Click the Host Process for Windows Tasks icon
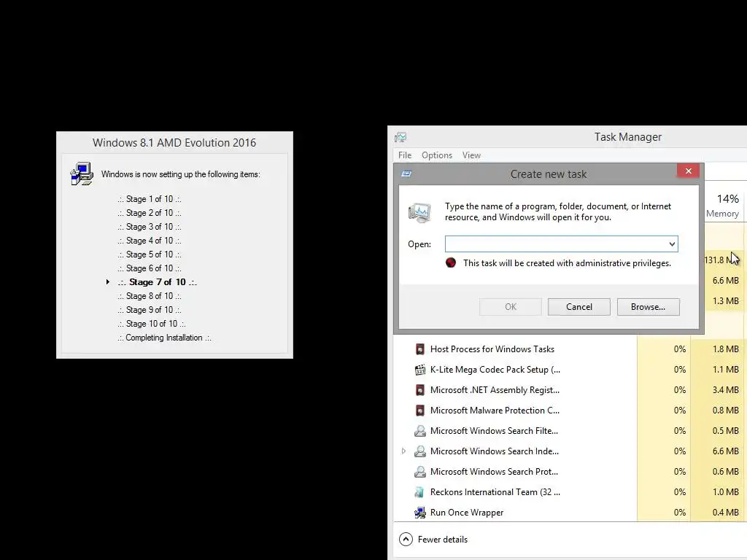747x560 pixels. pos(419,349)
